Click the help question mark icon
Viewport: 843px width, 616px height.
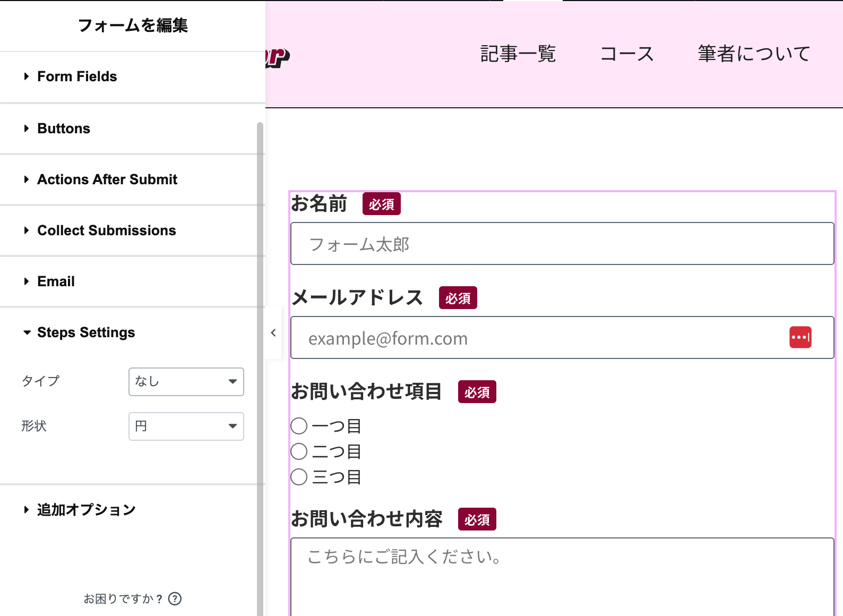[175, 599]
